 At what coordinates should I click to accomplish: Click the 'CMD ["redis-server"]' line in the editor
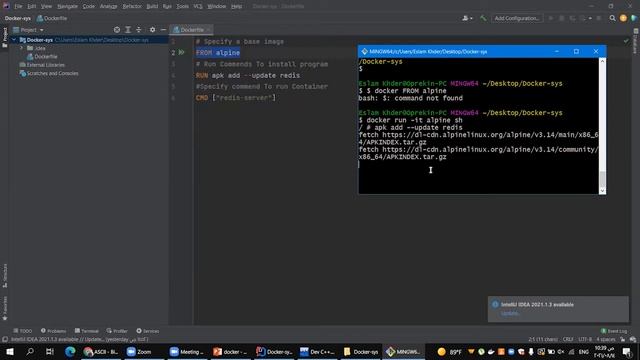(x=236, y=98)
